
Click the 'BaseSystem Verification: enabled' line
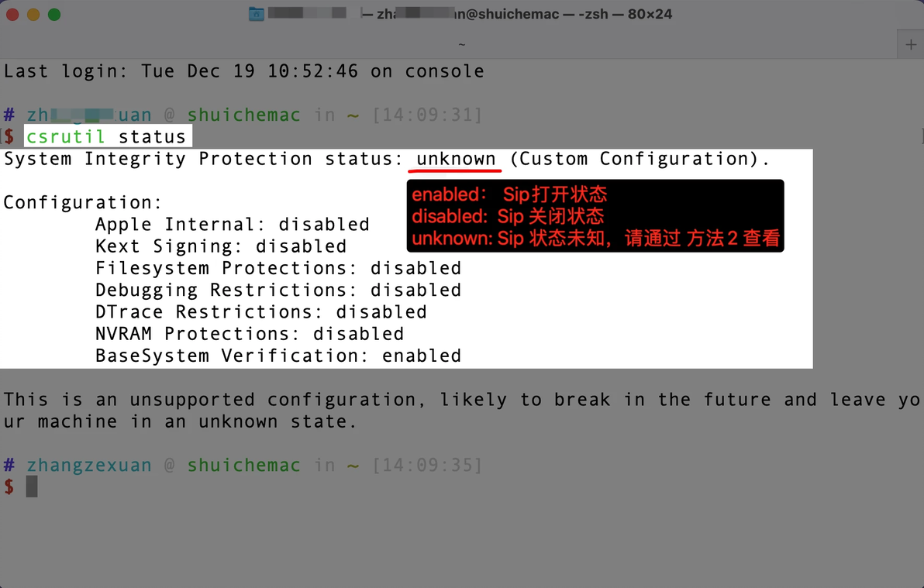coord(278,356)
